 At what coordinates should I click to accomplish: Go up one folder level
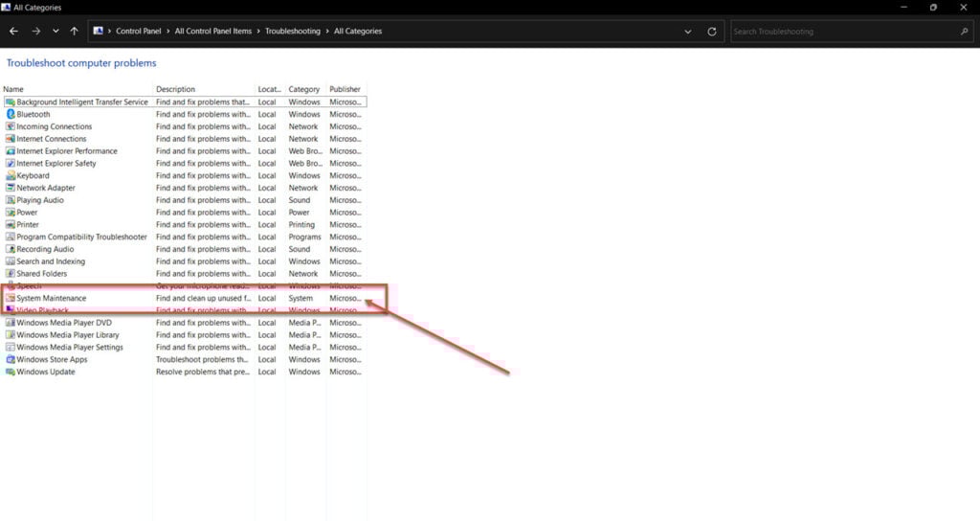[x=75, y=32]
